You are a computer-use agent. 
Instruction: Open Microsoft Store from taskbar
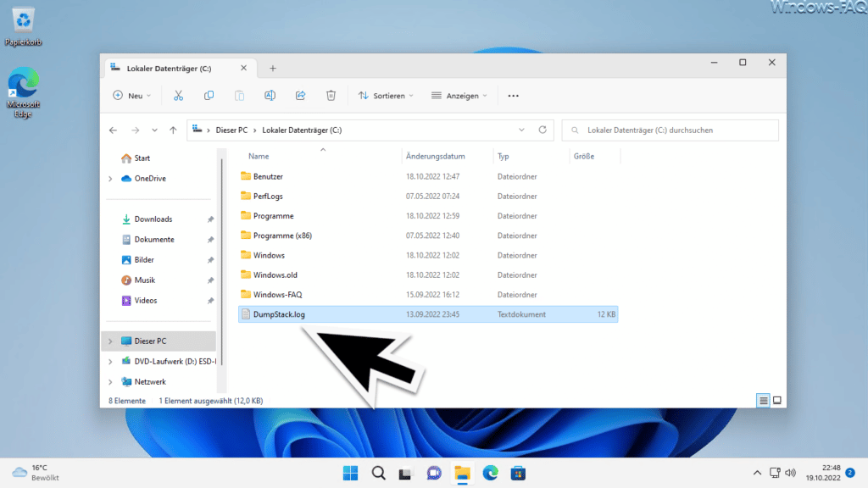(518, 473)
